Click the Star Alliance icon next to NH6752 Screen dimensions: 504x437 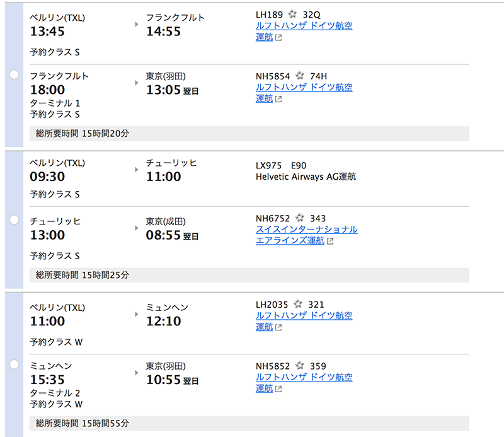click(300, 218)
